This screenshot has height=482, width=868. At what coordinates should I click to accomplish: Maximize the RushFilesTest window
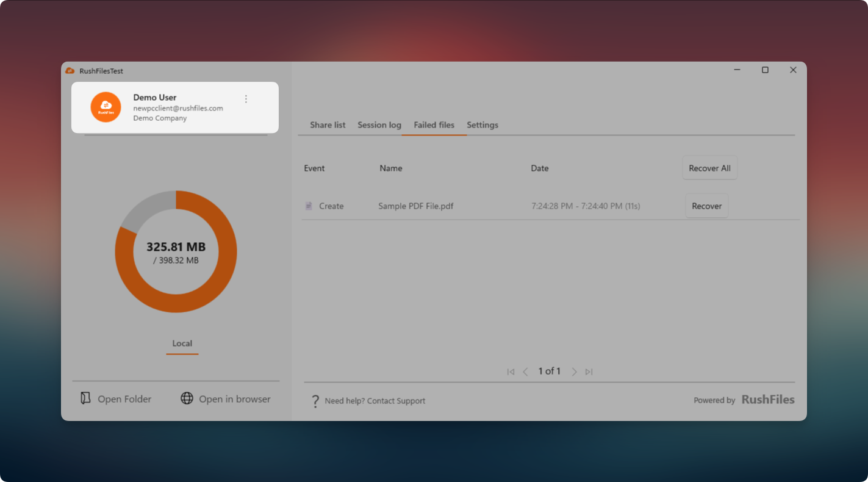click(765, 70)
